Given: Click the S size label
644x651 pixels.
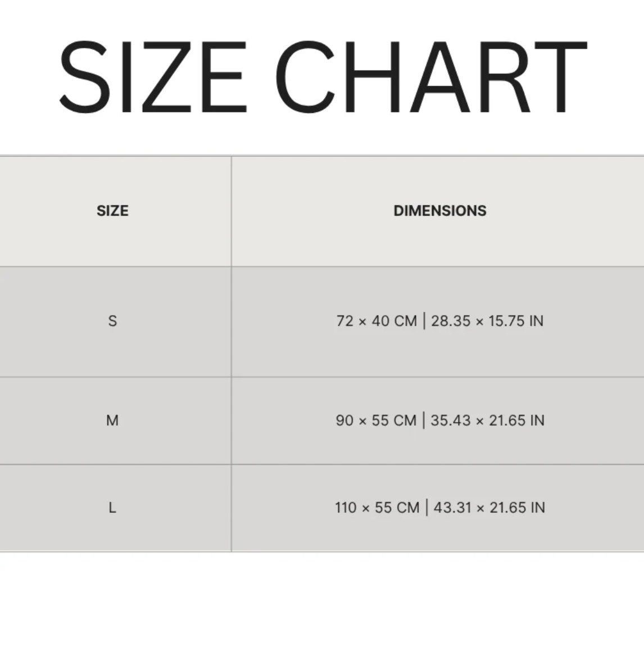Looking at the screenshot, I should coord(112,321).
